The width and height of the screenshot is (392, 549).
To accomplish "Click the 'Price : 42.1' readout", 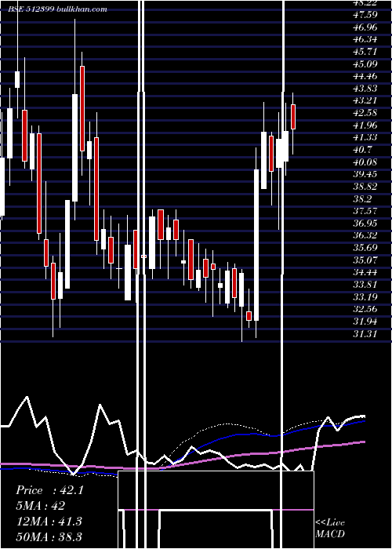I will [x=49, y=490].
